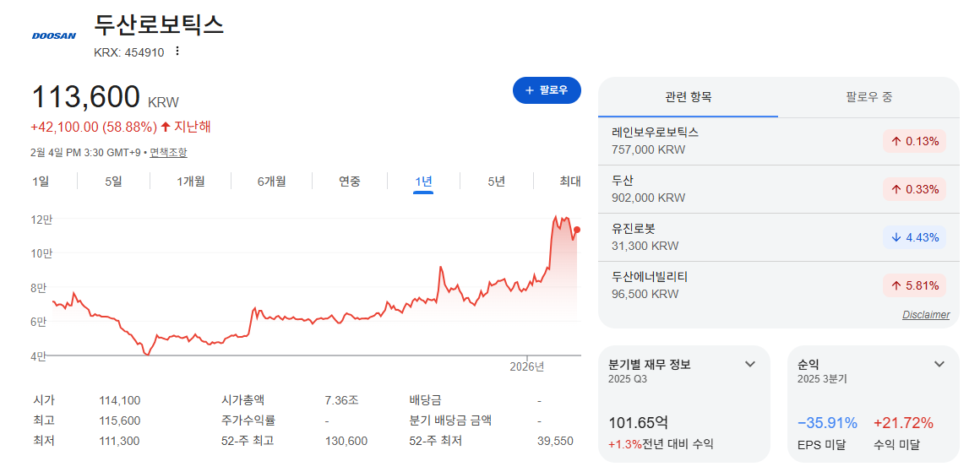Click the 최고 value 115,600
This screenshot has width=980, height=472.
coord(119,420)
